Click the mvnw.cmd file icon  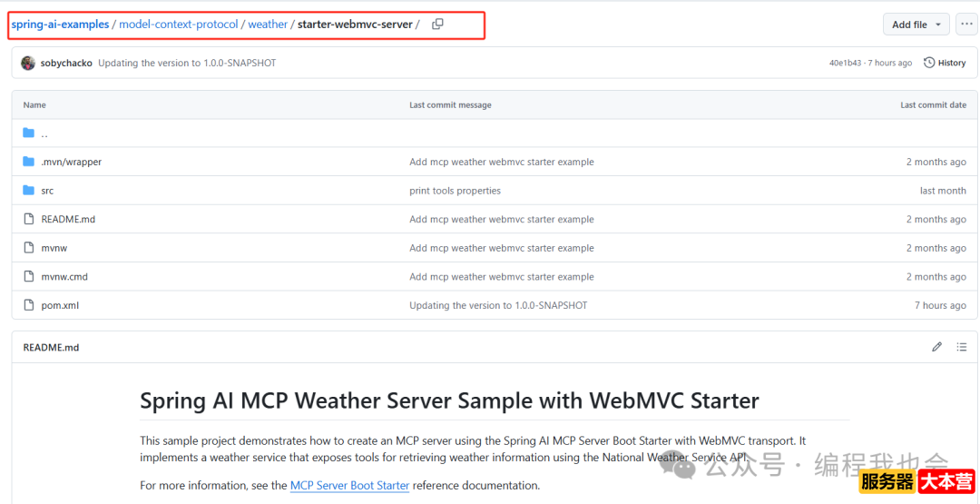(x=28, y=277)
